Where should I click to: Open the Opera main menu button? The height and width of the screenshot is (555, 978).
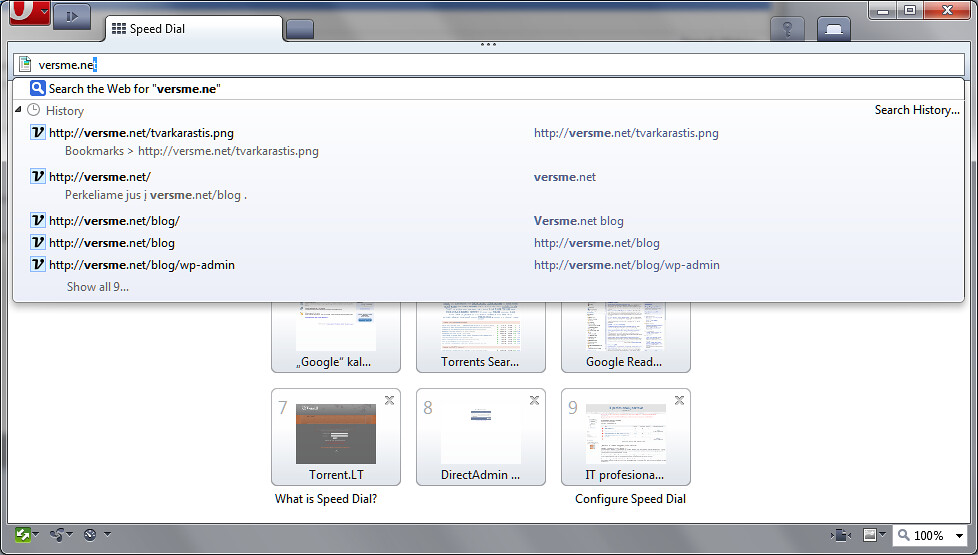coord(29,12)
